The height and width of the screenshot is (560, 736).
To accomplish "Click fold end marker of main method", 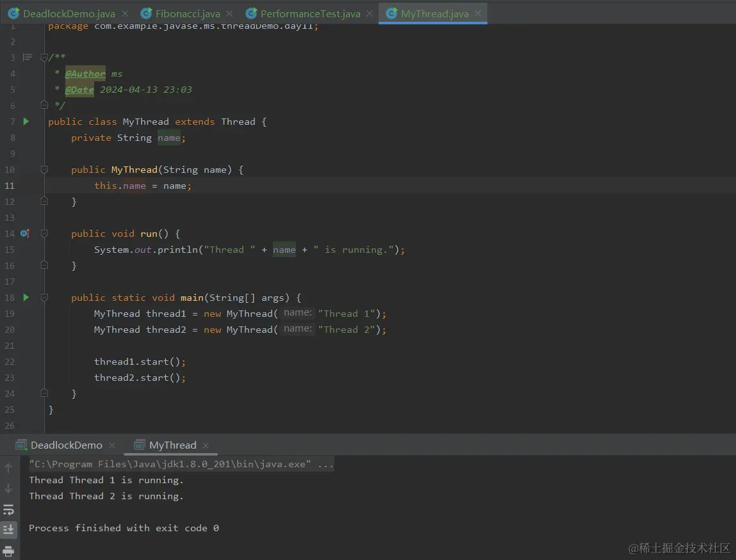I will [x=44, y=393].
